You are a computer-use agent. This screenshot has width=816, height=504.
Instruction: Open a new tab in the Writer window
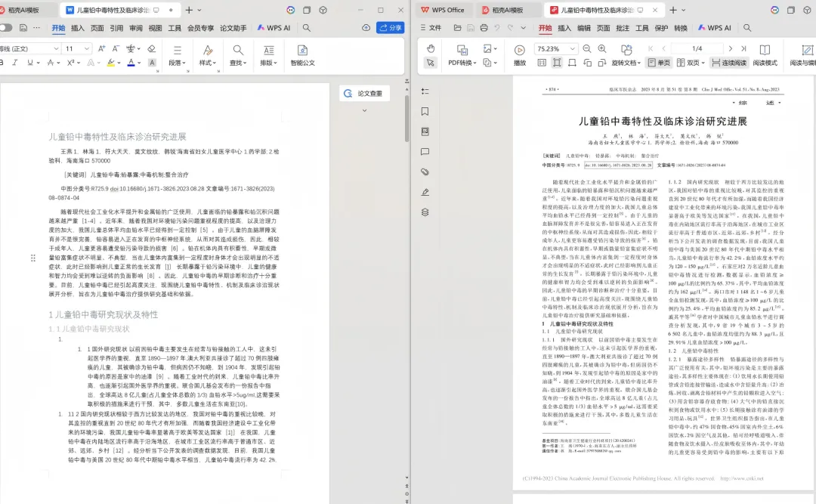pyautogui.click(x=189, y=10)
